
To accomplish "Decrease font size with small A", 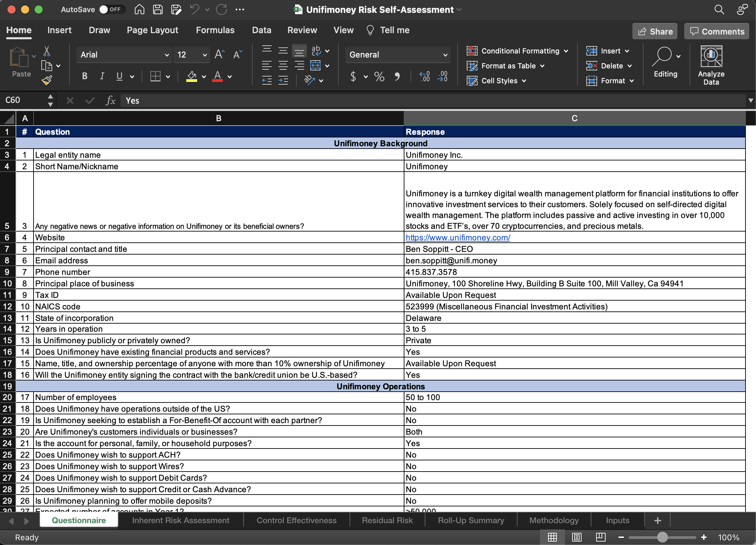I will (238, 54).
